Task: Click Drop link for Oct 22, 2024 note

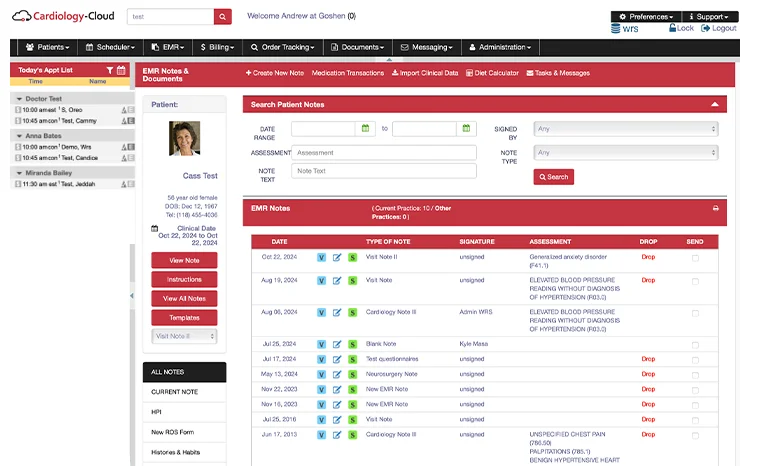Action: tap(648, 257)
